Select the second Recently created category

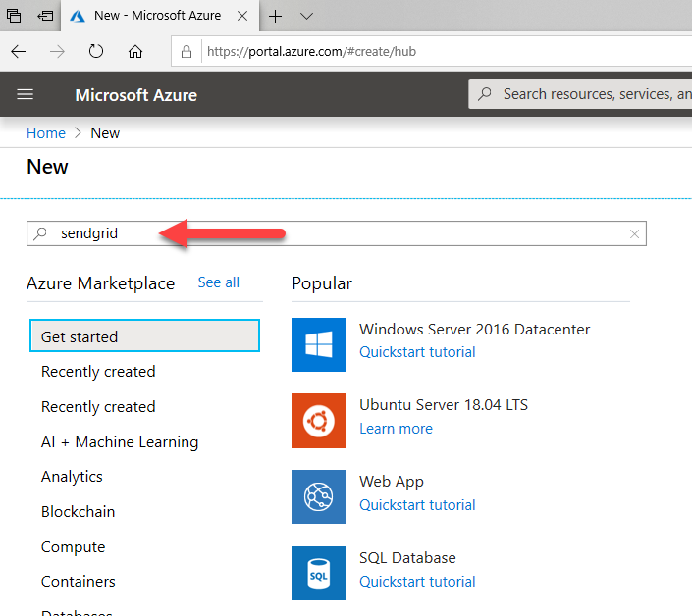98,406
